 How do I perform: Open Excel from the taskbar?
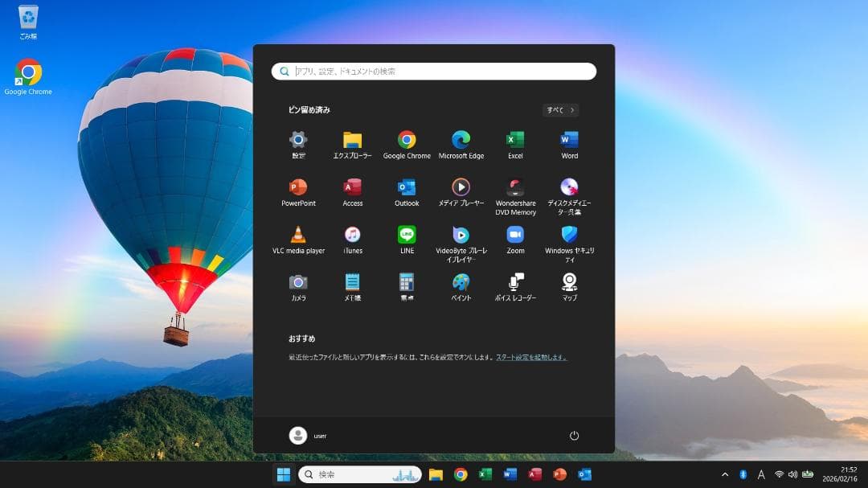pyautogui.click(x=485, y=474)
